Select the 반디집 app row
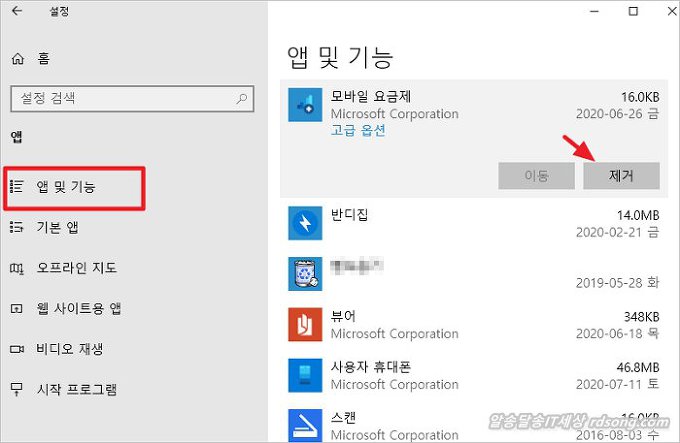The width and height of the screenshot is (680, 443). (x=474, y=223)
